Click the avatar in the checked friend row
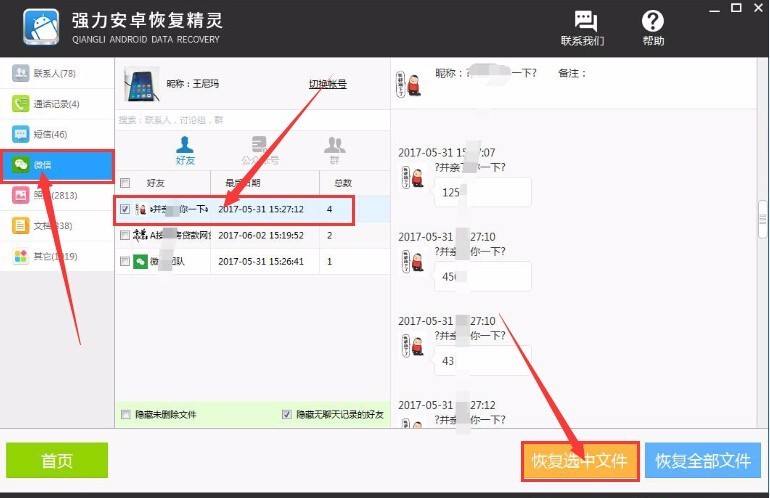770x498 pixels. coord(141,209)
